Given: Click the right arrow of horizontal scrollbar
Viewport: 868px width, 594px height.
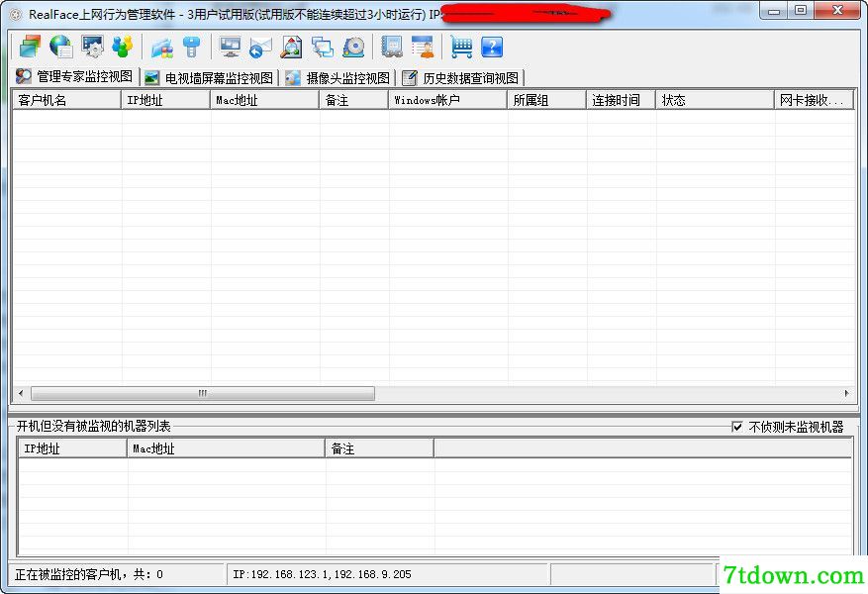Looking at the screenshot, I should (x=846, y=393).
